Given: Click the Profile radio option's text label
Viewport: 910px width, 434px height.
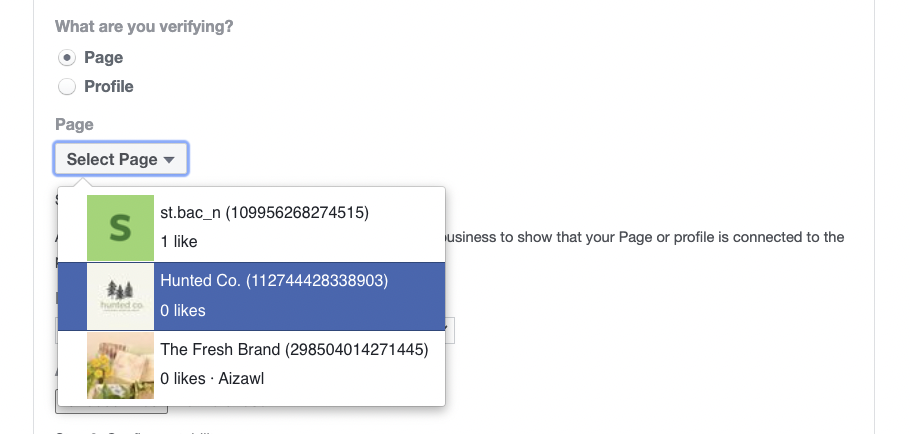Looking at the screenshot, I should [109, 86].
